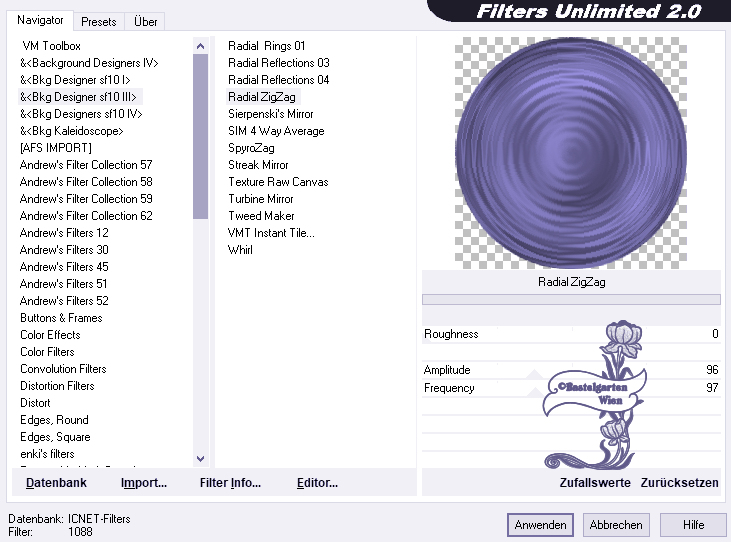Click the category list scroll down arrow
The height and width of the screenshot is (542, 731).
[200, 459]
